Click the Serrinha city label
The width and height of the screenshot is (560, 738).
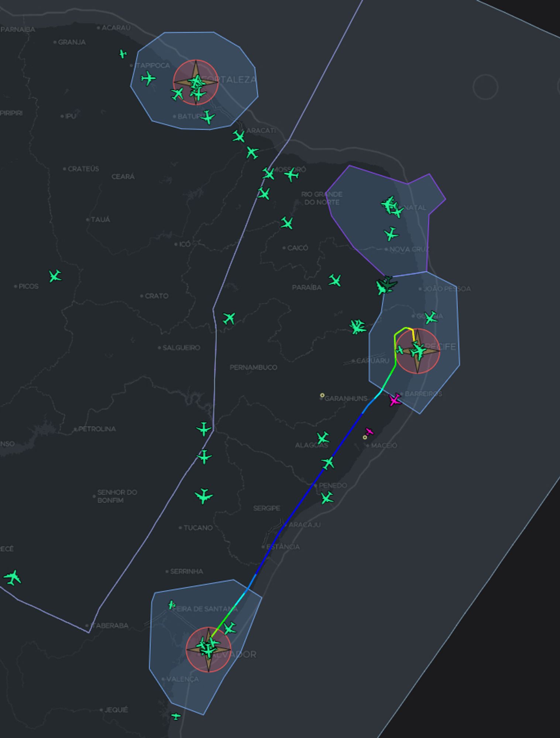[186, 571]
